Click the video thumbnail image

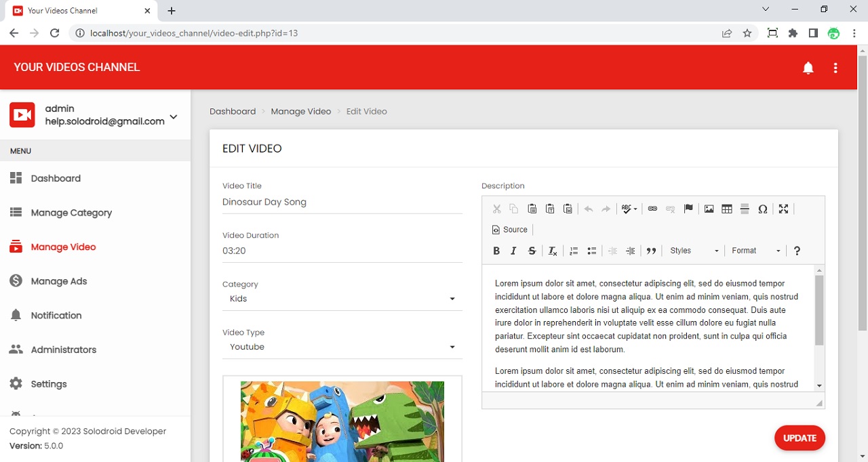point(342,421)
